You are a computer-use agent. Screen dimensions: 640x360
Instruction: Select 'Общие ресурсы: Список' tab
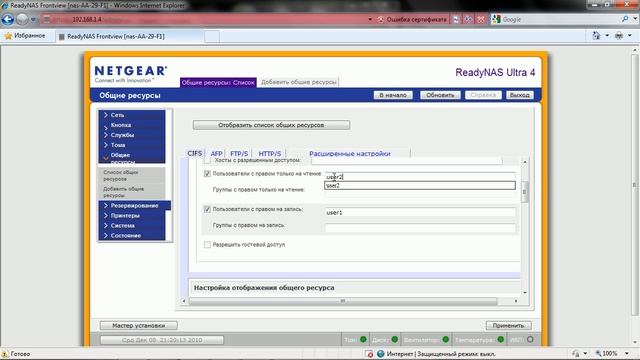tap(218, 82)
